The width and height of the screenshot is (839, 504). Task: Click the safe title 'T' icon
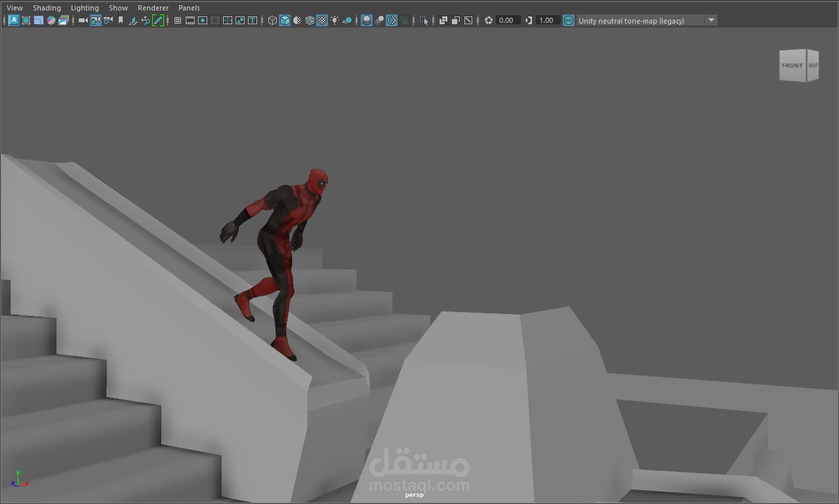pyautogui.click(x=253, y=20)
